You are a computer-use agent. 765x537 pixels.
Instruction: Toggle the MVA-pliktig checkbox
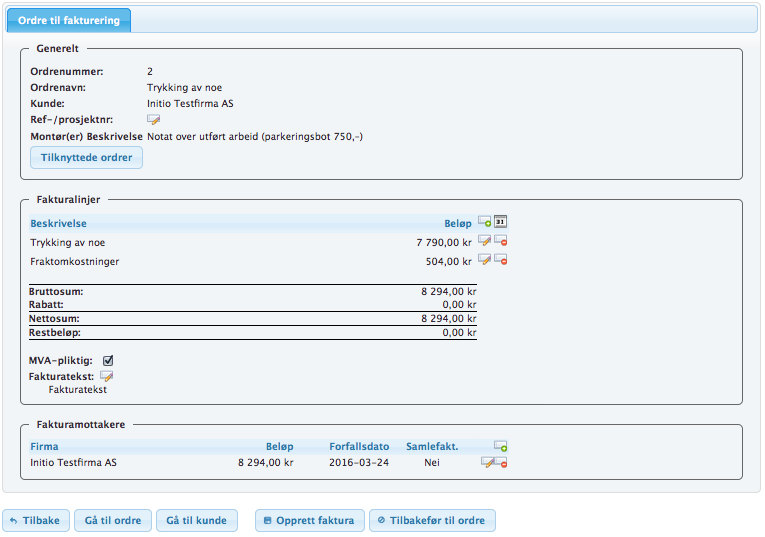pyautogui.click(x=108, y=360)
